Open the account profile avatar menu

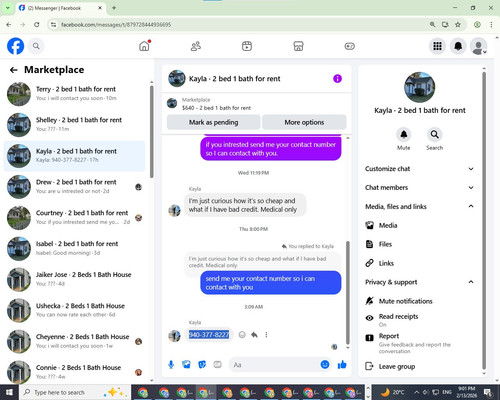coord(479,46)
